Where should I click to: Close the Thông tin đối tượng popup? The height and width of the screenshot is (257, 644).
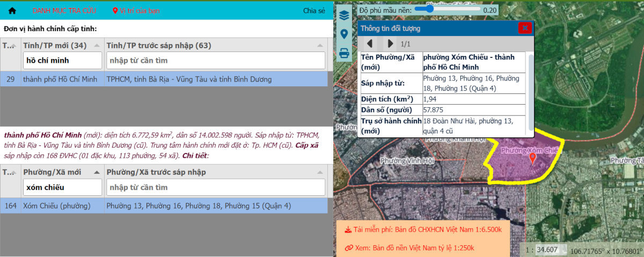pos(525,28)
